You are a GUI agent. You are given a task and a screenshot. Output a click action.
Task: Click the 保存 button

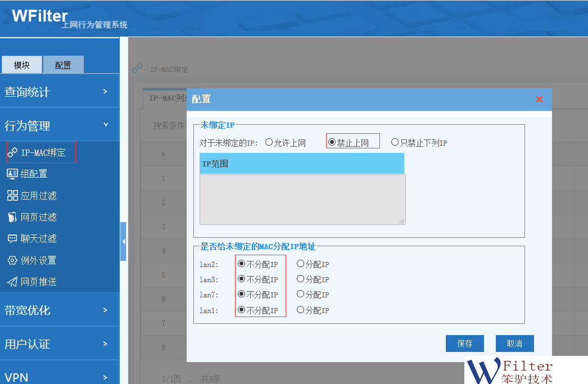(x=464, y=344)
